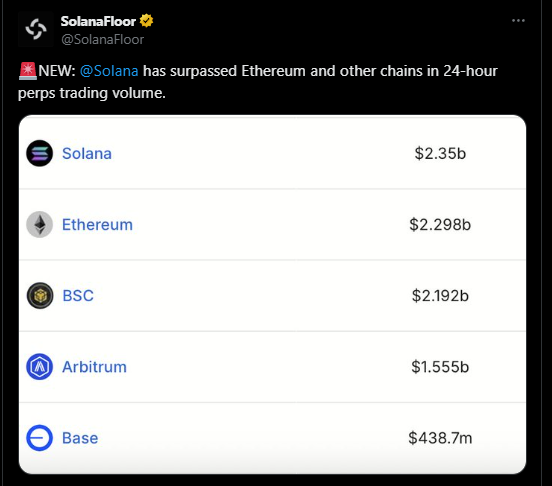Click the @SolanaFloor handle
The width and height of the screenshot is (552, 486).
pos(102,39)
